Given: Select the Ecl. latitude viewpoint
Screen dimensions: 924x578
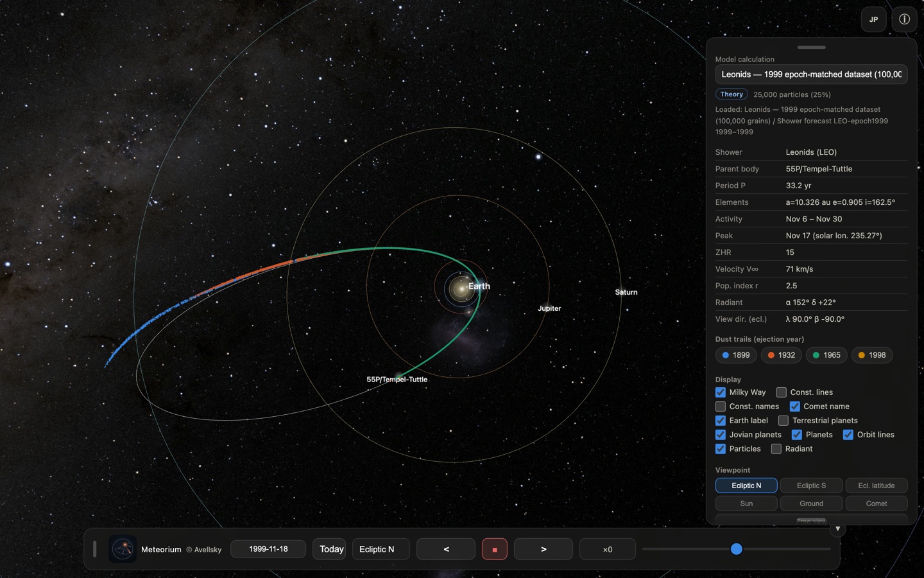Looking at the screenshot, I should [x=877, y=486].
